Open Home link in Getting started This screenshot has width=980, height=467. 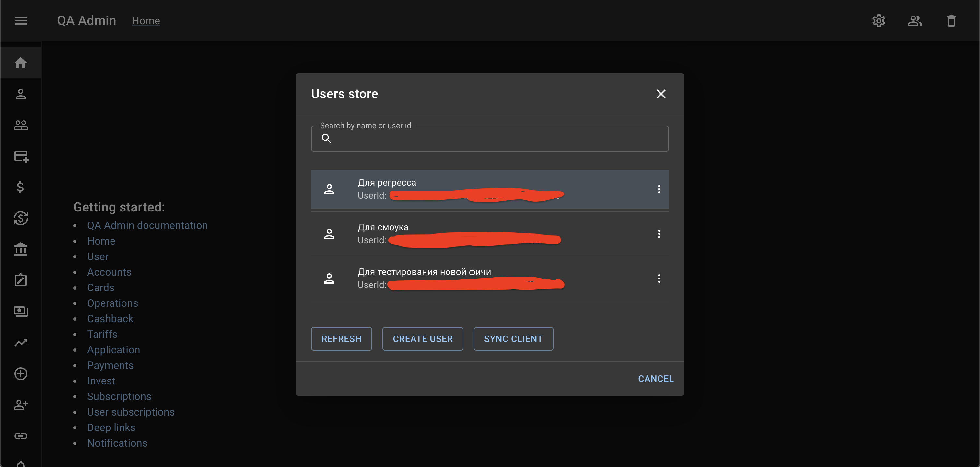[x=101, y=241]
